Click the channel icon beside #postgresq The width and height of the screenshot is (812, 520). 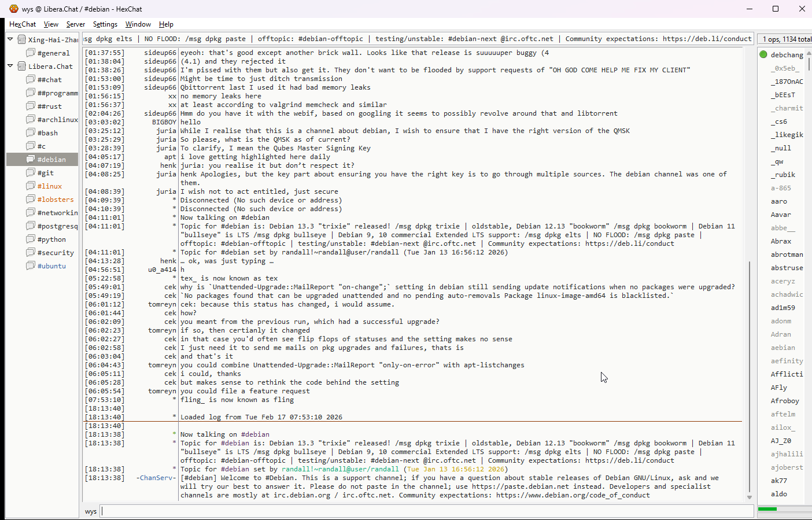[31, 226]
